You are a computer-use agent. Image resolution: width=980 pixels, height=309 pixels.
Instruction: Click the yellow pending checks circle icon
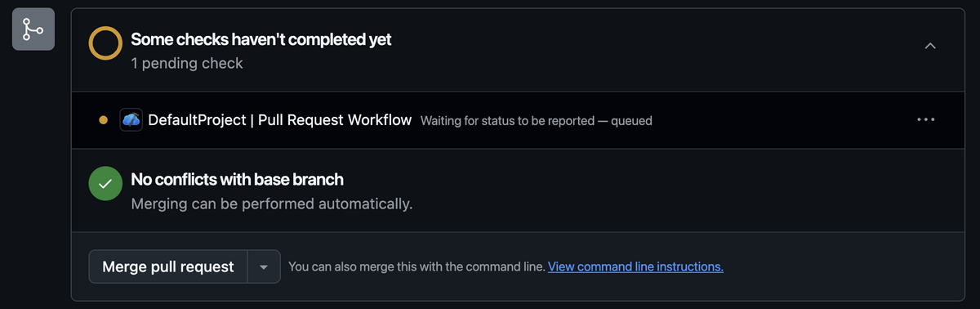point(105,44)
